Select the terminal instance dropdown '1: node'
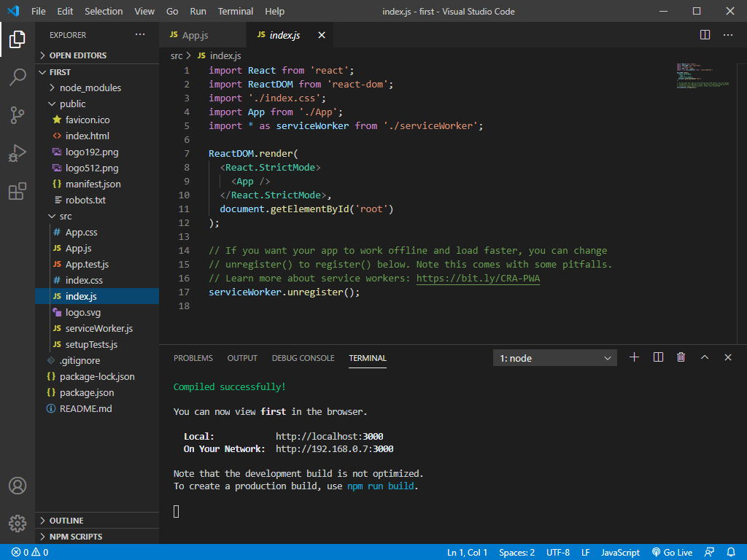Screen dimensions: 747x560 [554, 358]
